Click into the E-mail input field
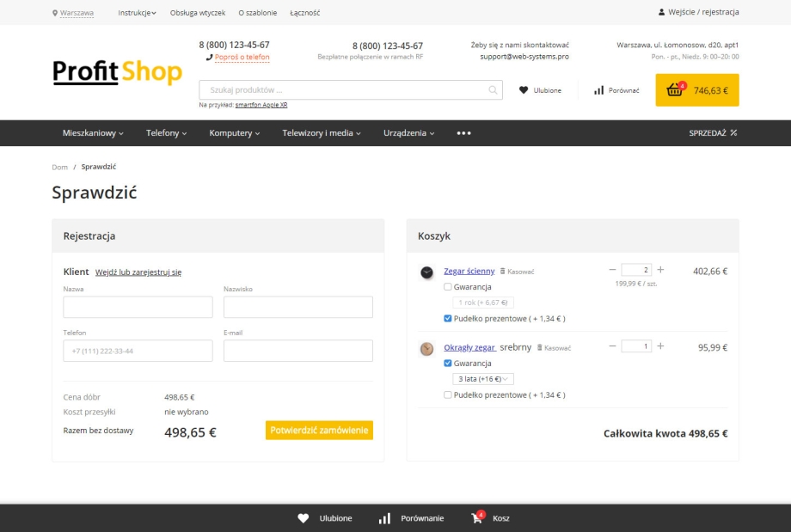Screen dimensions: 791x532 coord(297,351)
